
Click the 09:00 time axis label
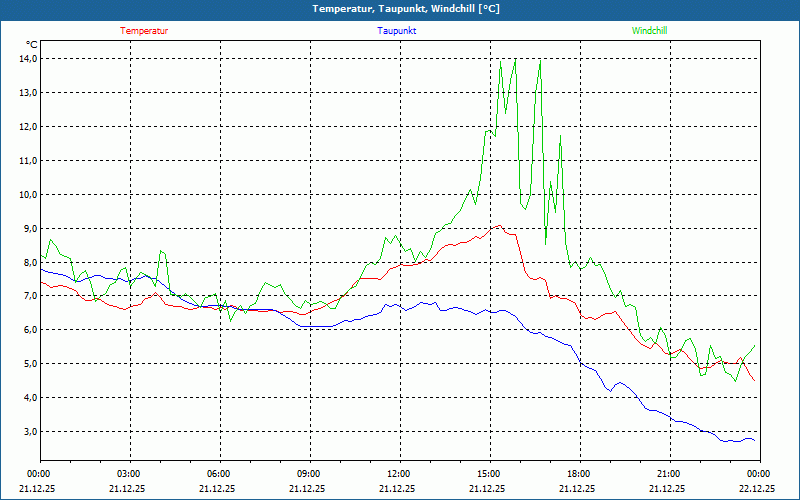click(308, 474)
